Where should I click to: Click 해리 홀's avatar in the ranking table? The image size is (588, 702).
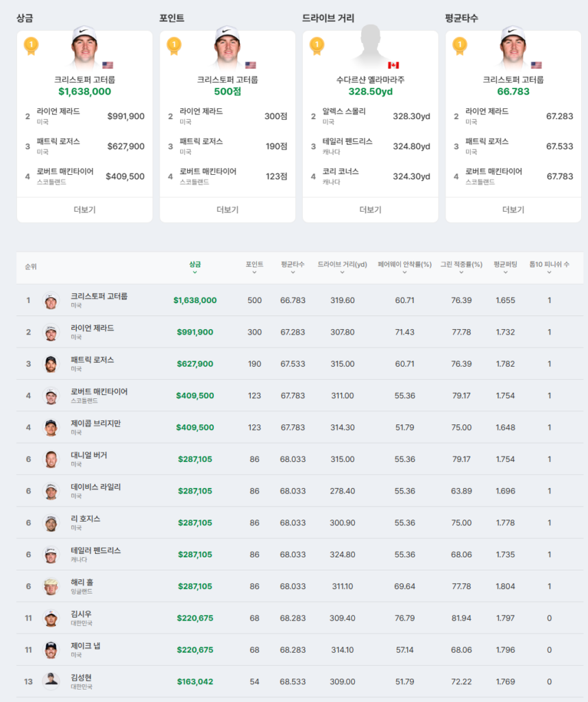click(51, 587)
